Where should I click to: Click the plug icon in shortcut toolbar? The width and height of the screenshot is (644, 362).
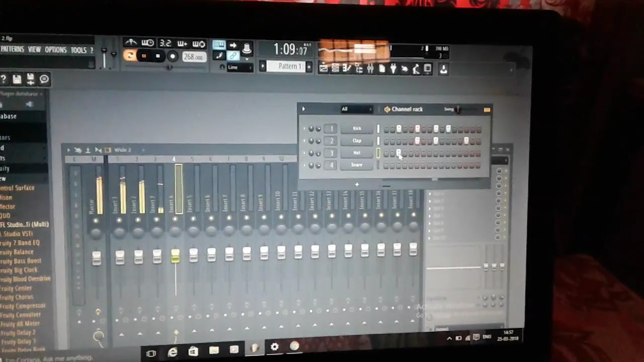[393, 68]
